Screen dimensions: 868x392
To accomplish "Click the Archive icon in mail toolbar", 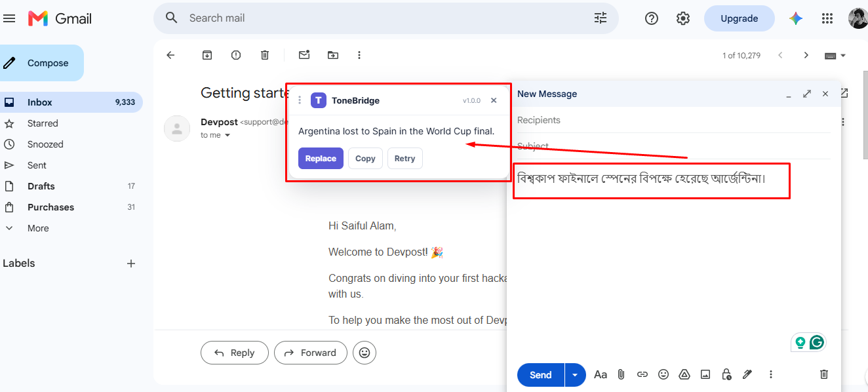I will (x=207, y=55).
